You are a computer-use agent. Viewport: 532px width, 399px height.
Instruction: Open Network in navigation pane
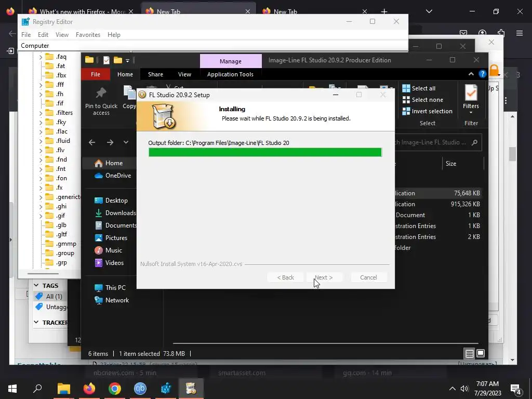coord(112,300)
